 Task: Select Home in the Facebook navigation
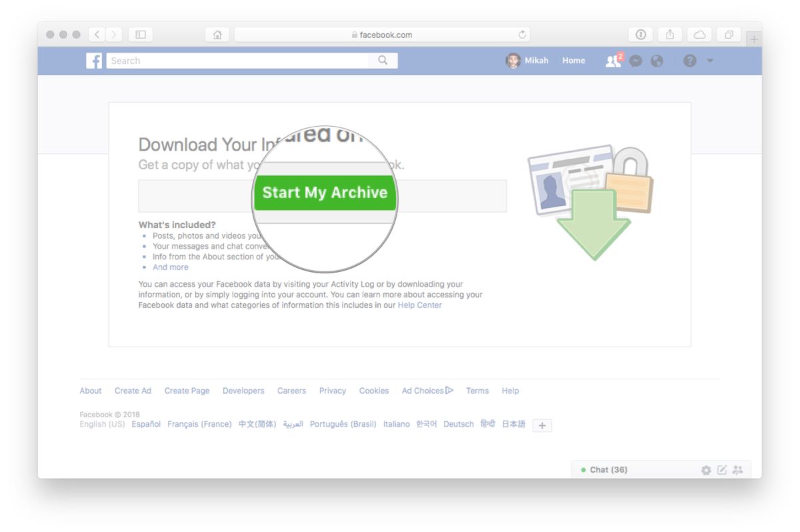(573, 61)
